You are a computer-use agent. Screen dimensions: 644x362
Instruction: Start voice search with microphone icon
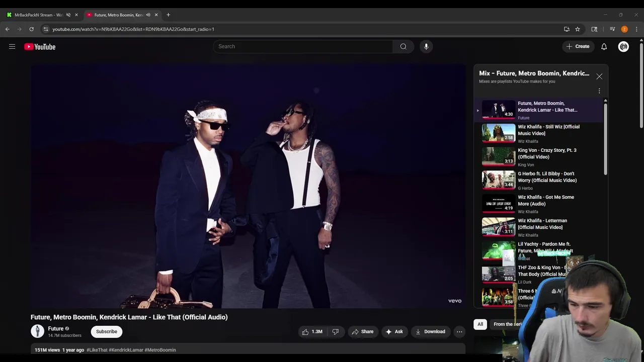(x=426, y=46)
